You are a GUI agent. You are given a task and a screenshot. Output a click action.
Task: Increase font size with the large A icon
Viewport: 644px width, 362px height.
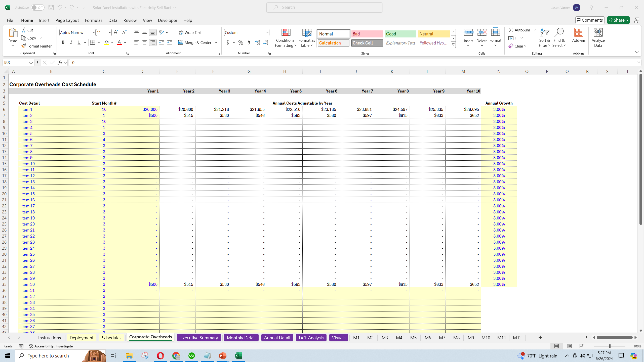[116, 32]
